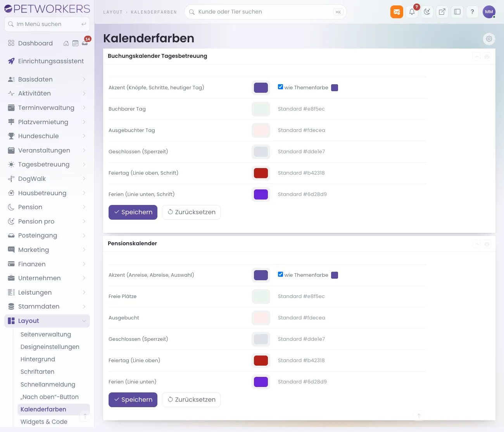Save the Buchungskalender colors with Speichern
The height and width of the screenshot is (432, 504).
click(x=133, y=212)
